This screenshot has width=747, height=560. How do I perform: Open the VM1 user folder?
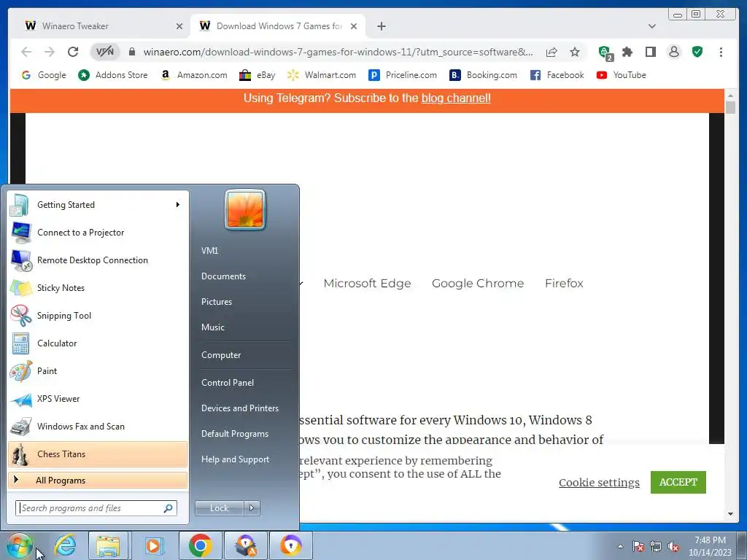pos(209,251)
